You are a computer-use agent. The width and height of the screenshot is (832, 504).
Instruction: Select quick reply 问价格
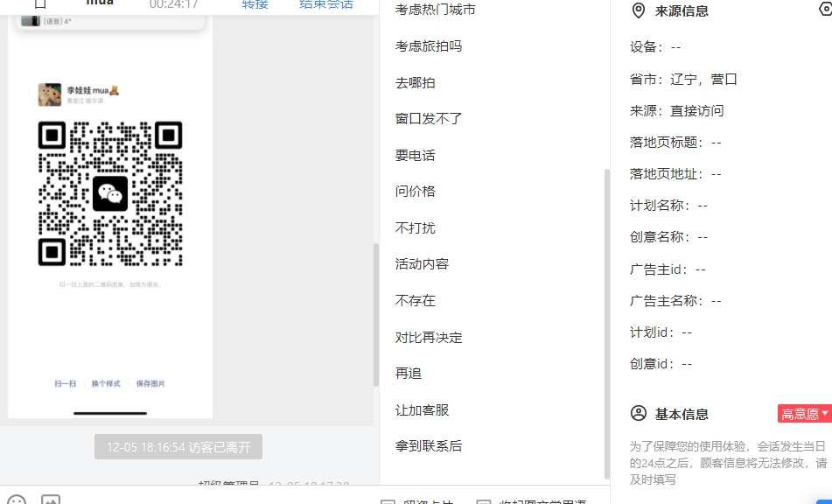tap(415, 192)
